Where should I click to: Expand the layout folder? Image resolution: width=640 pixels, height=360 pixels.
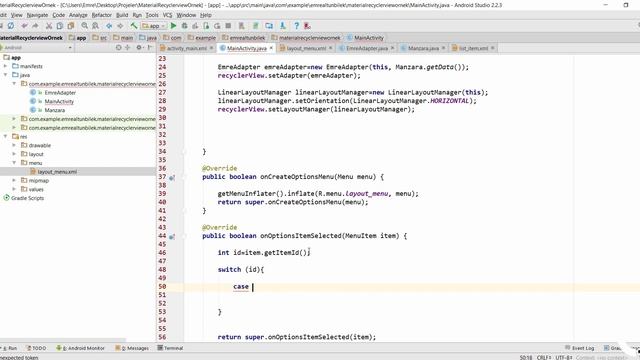14,154
